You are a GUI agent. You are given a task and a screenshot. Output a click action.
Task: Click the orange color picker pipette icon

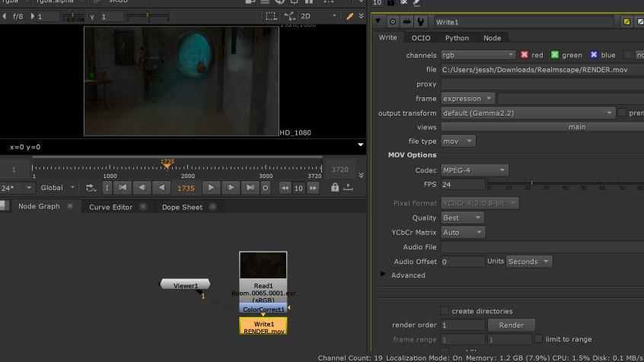349,17
